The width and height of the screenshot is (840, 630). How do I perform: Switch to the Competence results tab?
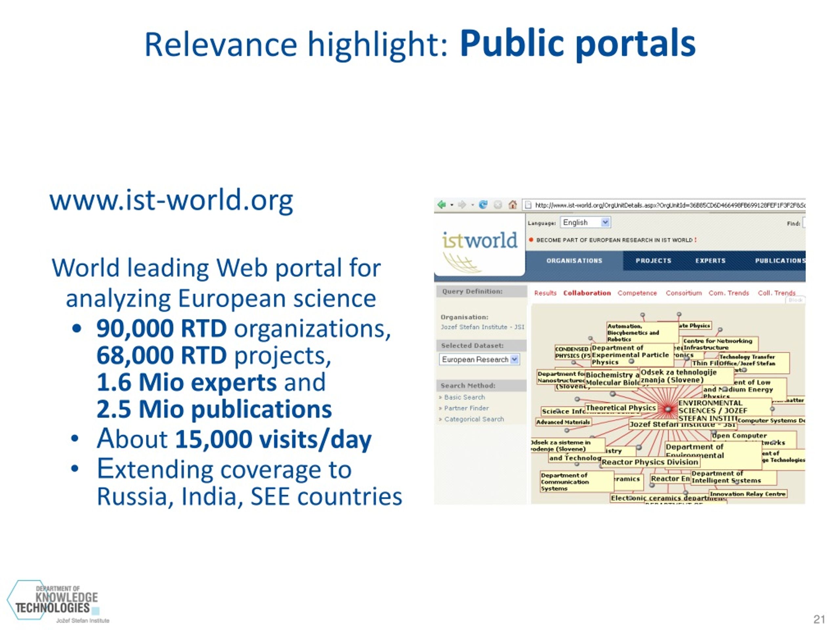click(637, 293)
